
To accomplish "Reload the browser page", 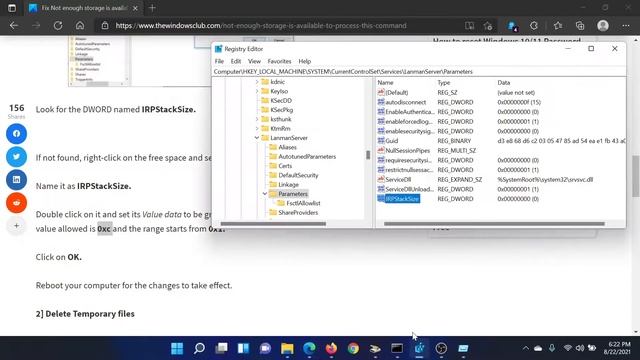I will [x=58, y=25].
